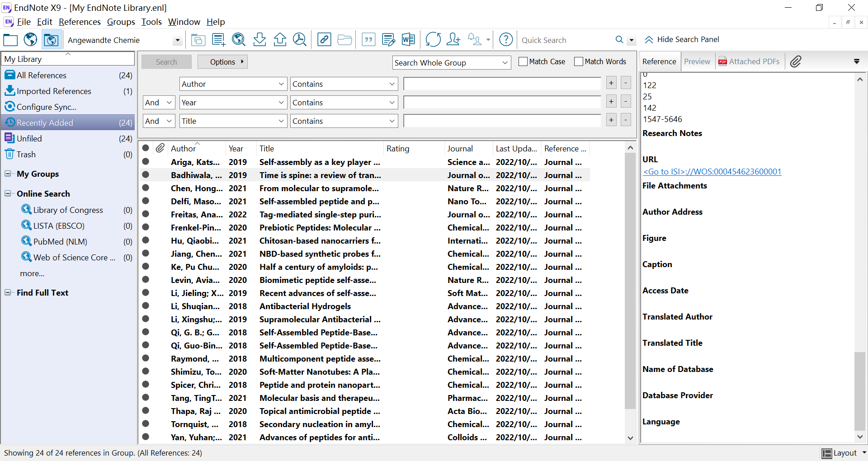Switch to the Attached PDFs tab
Viewport: 868px width, 461px height.
(x=749, y=61)
